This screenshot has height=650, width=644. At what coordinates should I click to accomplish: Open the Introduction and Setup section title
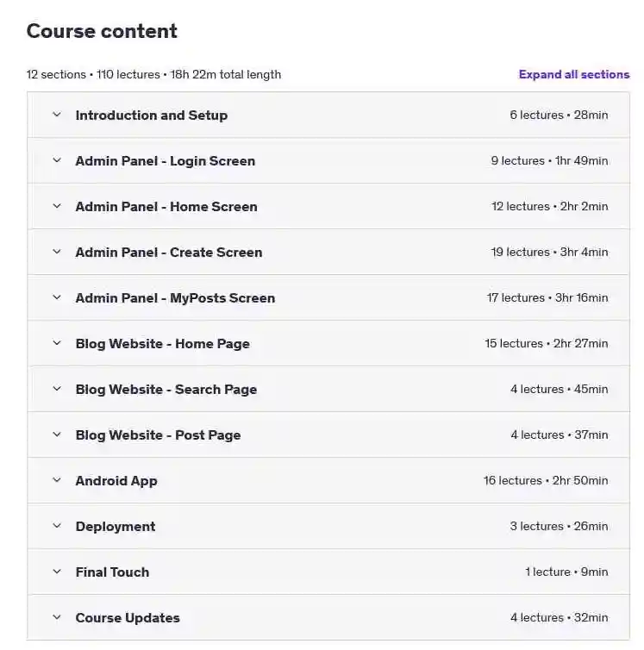[152, 116]
